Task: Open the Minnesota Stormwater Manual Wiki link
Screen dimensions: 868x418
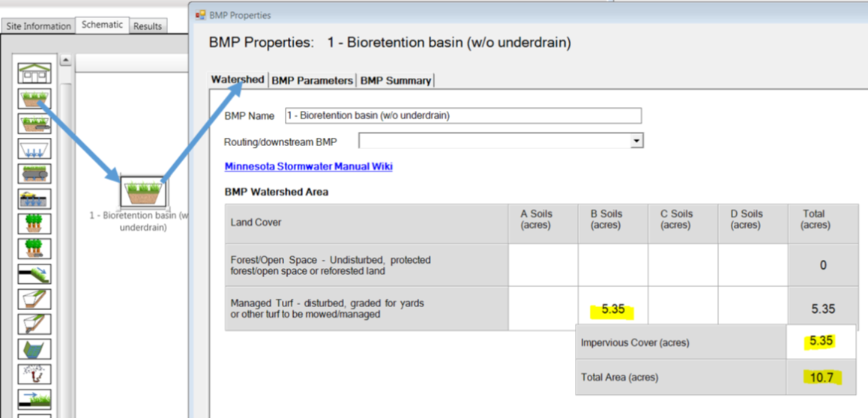Action: (308, 166)
